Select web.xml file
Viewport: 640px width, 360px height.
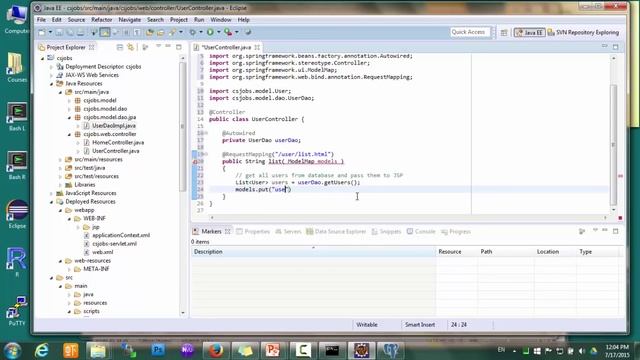102,252
